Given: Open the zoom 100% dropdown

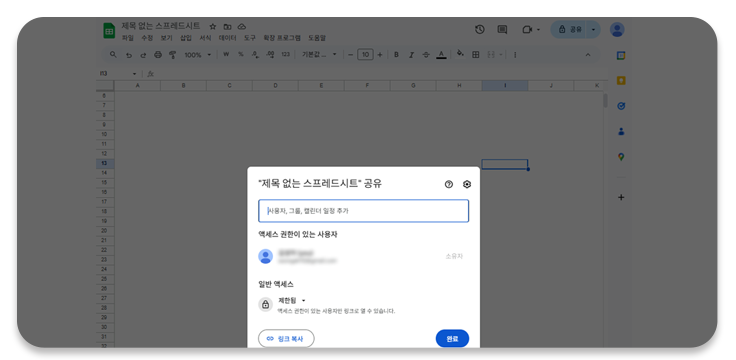Looking at the screenshot, I should click(x=197, y=55).
